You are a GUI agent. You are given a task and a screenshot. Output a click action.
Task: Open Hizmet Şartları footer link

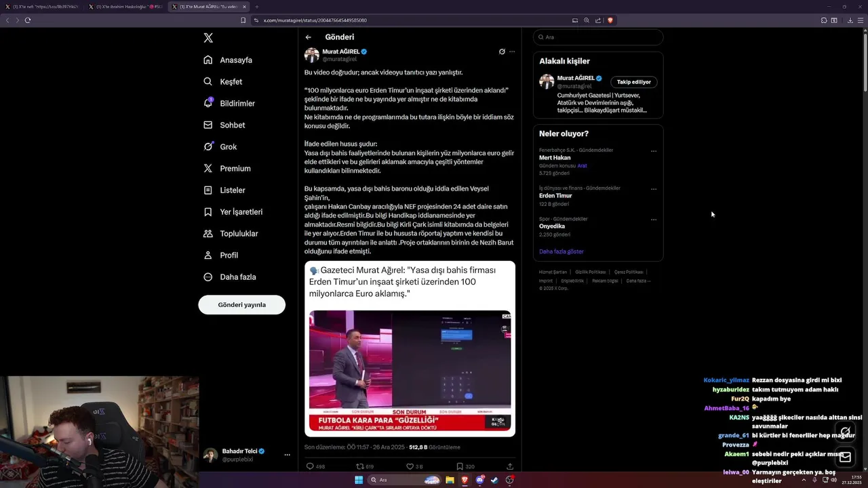[553, 272]
